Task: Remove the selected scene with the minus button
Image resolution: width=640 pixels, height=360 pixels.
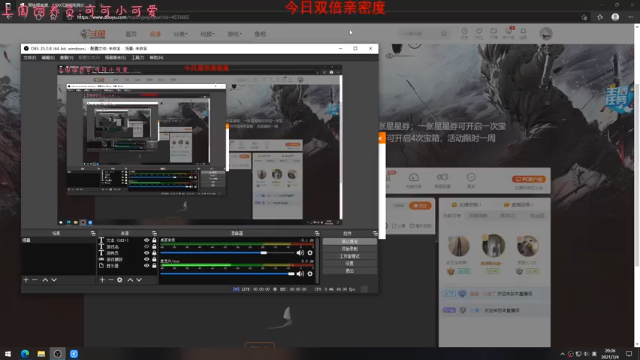Action: (x=35, y=280)
